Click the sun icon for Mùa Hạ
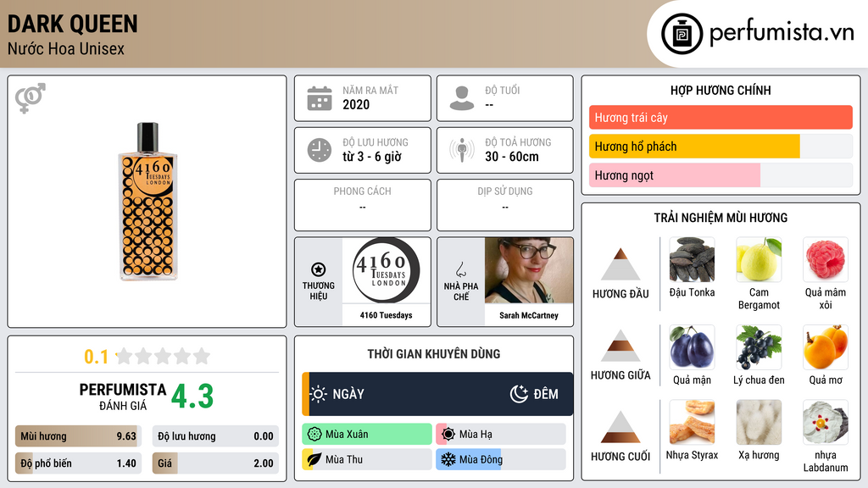This screenshot has height=488, width=868. 448,435
